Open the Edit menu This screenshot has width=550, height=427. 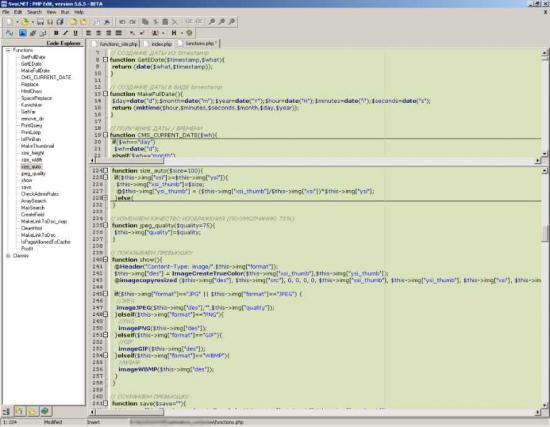tap(18, 12)
